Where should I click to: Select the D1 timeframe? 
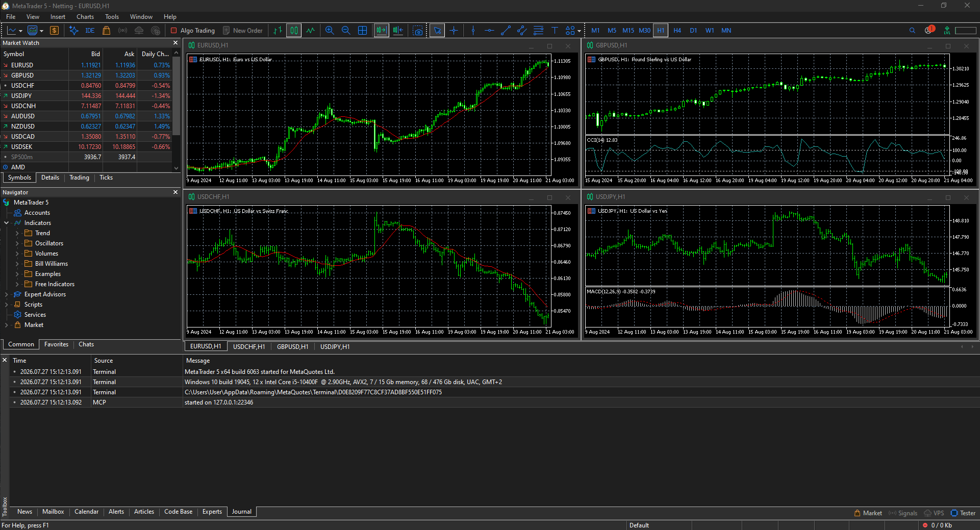click(x=693, y=31)
